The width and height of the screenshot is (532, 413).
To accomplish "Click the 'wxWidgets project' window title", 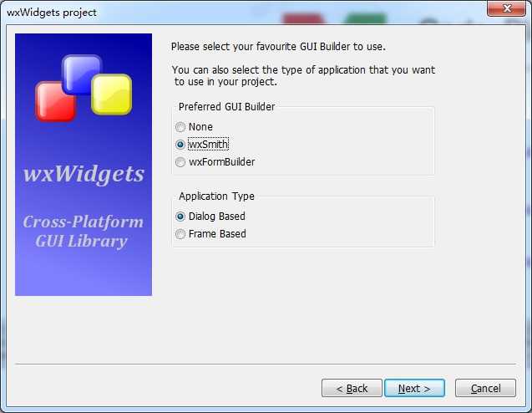I will [x=52, y=13].
